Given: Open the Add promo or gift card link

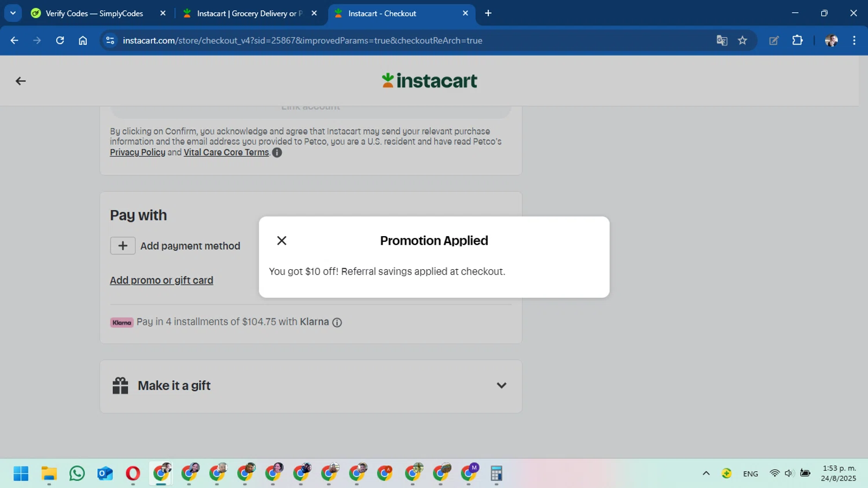Looking at the screenshot, I should point(161,280).
